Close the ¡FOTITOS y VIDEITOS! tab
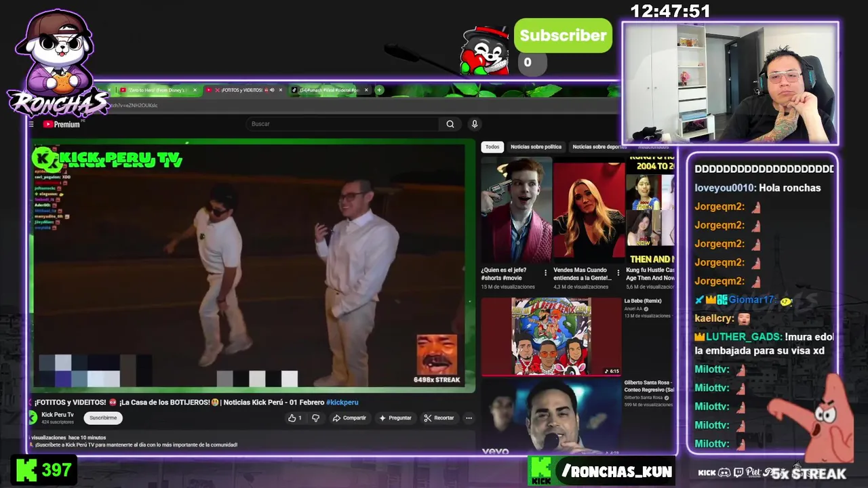The image size is (868, 488). (x=281, y=90)
